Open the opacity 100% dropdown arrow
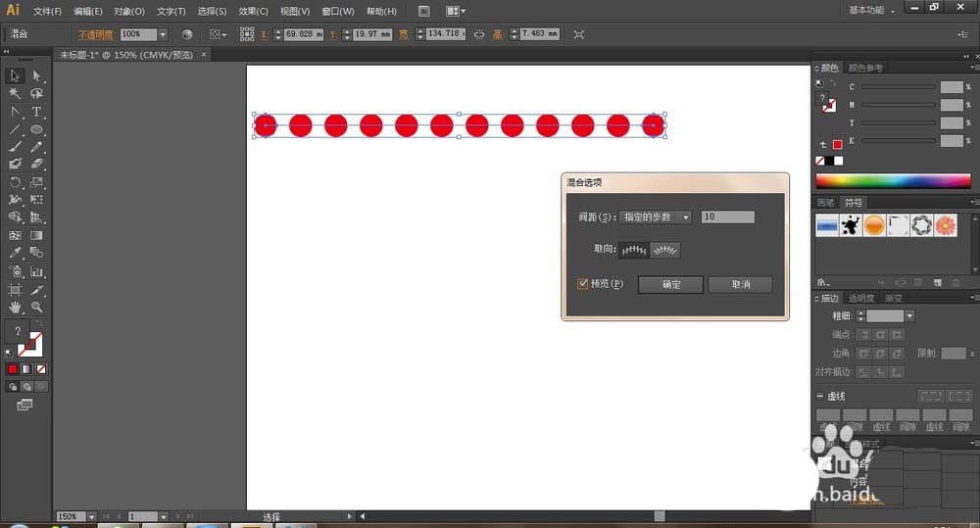 point(163,34)
